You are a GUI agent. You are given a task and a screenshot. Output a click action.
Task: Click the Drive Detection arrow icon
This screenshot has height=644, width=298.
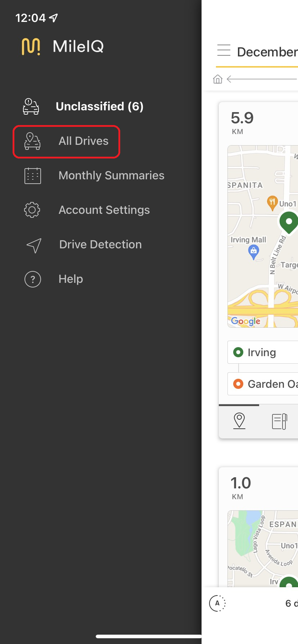pyautogui.click(x=34, y=245)
